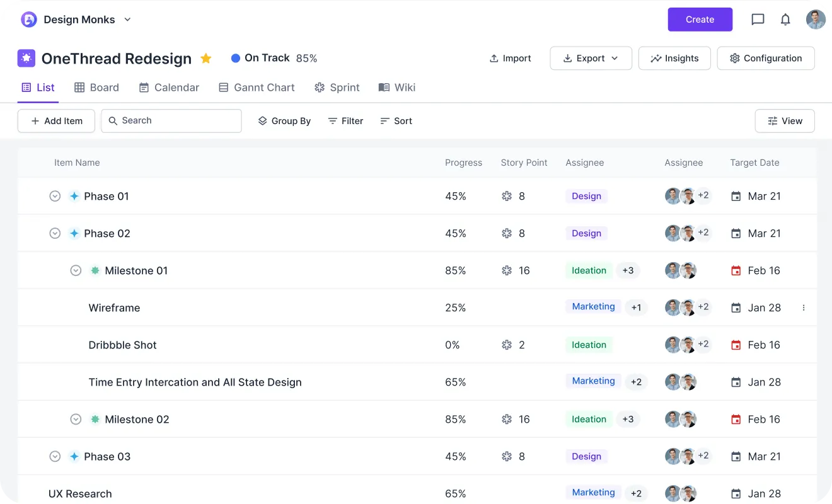Open the Filter options
Image resolution: width=832 pixels, height=504 pixels.
coord(345,121)
